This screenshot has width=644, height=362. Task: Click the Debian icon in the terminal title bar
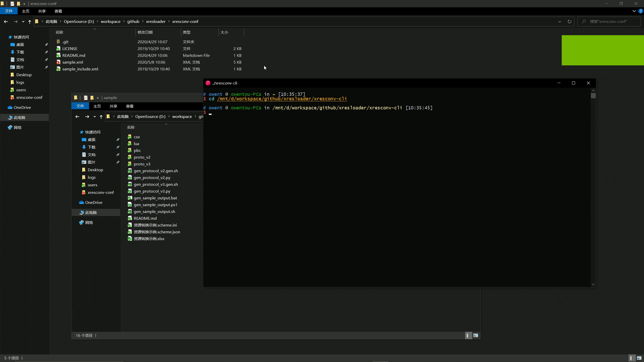pyautogui.click(x=208, y=83)
